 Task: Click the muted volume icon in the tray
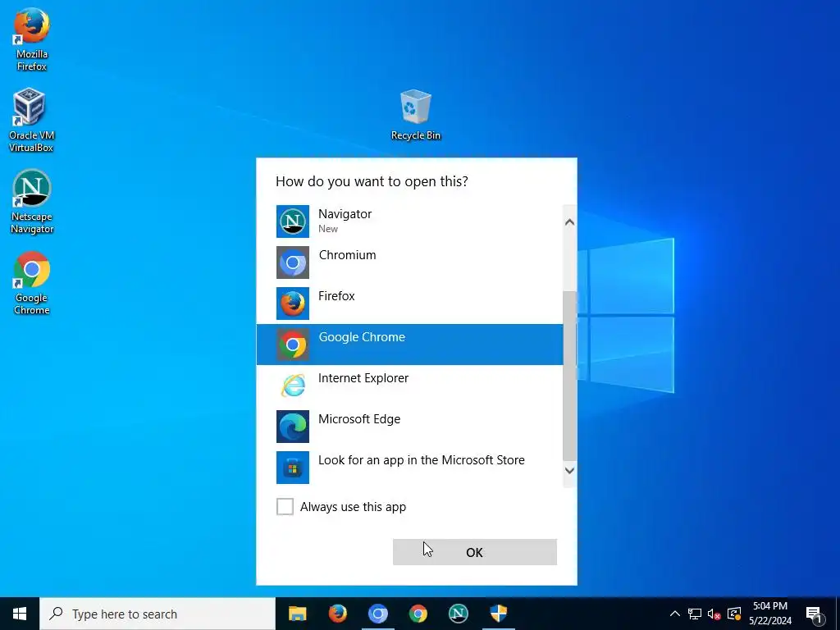click(714, 614)
